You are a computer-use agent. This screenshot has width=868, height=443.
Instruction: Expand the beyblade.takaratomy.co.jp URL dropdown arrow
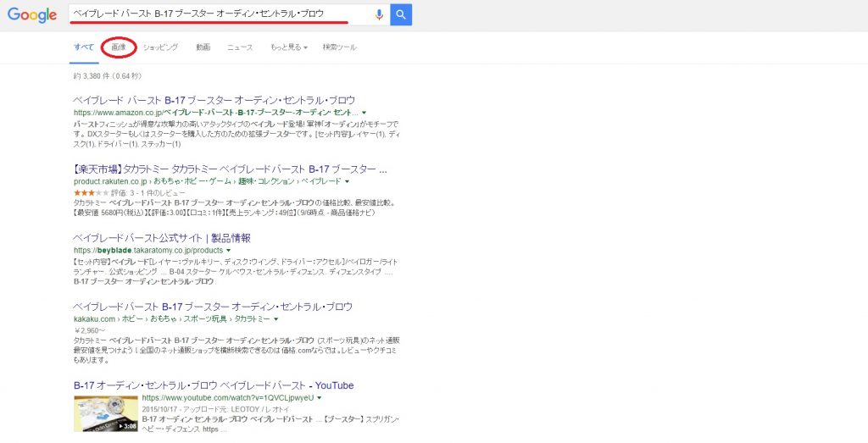pos(228,251)
